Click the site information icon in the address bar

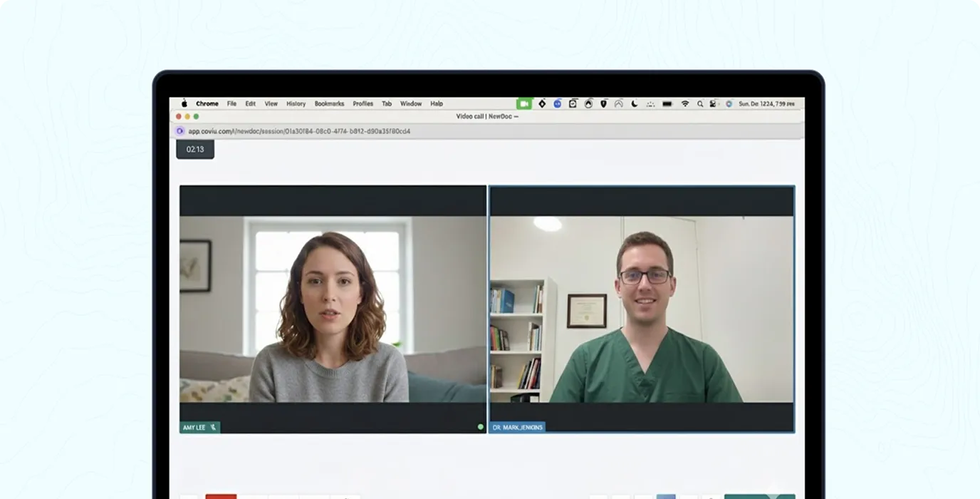(x=181, y=131)
